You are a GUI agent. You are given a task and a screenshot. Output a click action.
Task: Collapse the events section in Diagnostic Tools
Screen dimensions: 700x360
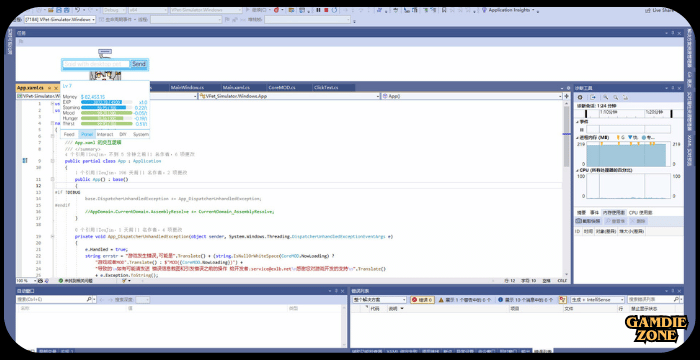[578, 121]
